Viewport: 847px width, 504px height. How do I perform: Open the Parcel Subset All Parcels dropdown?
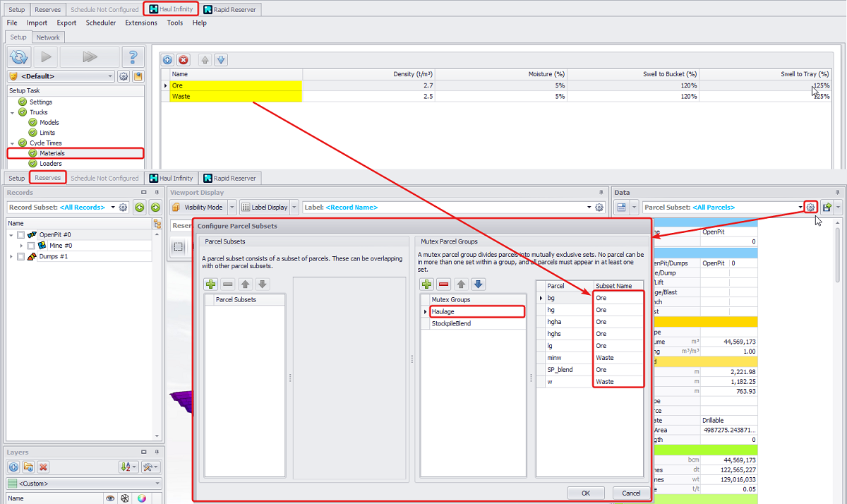pos(800,208)
